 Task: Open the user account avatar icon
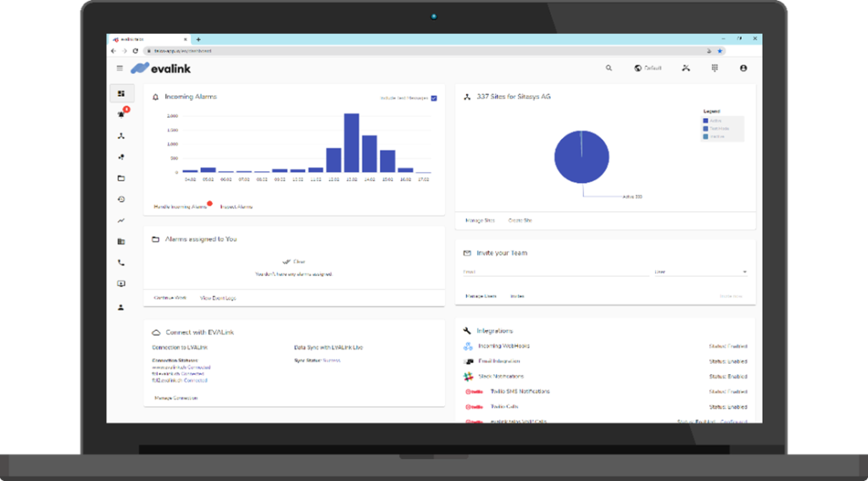click(743, 68)
